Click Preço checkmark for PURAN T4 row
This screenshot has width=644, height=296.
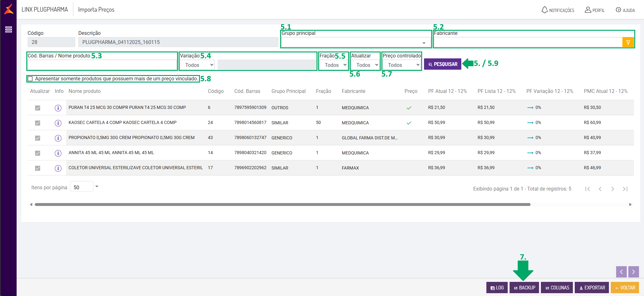point(409,108)
